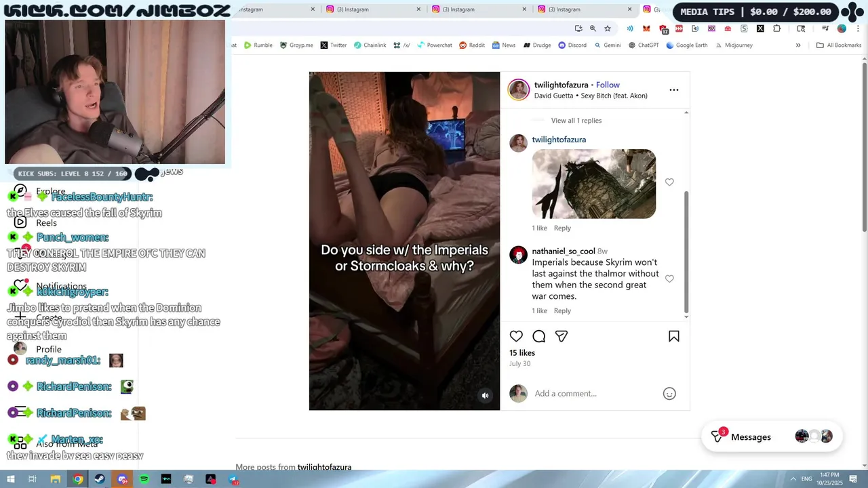The image size is (868, 488).
Task: Open the News bookmark
Action: pos(504,45)
